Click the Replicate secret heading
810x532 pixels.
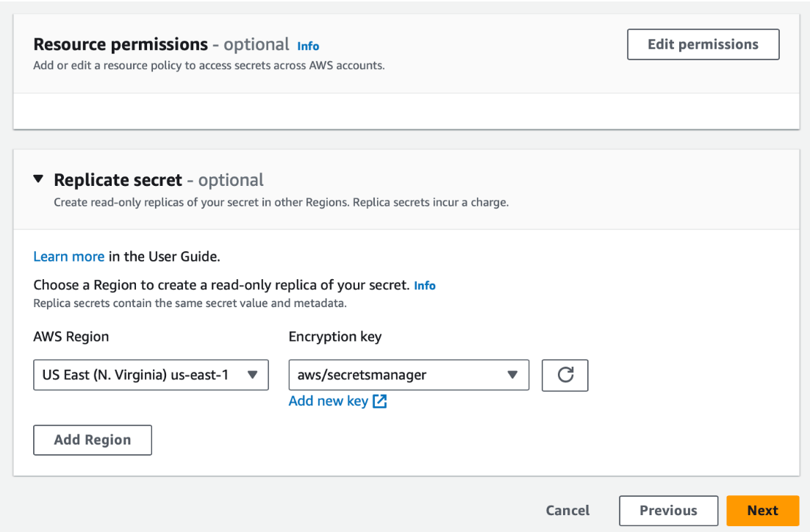(118, 180)
